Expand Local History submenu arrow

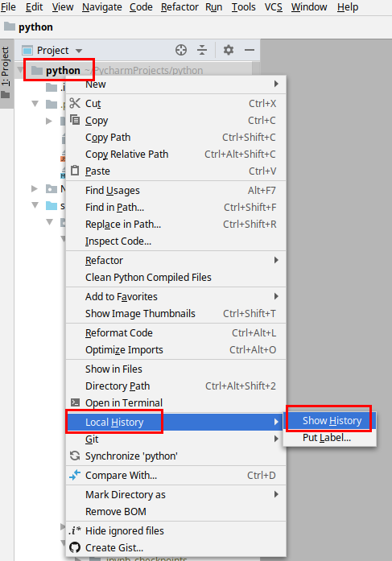[x=276, y=422]
